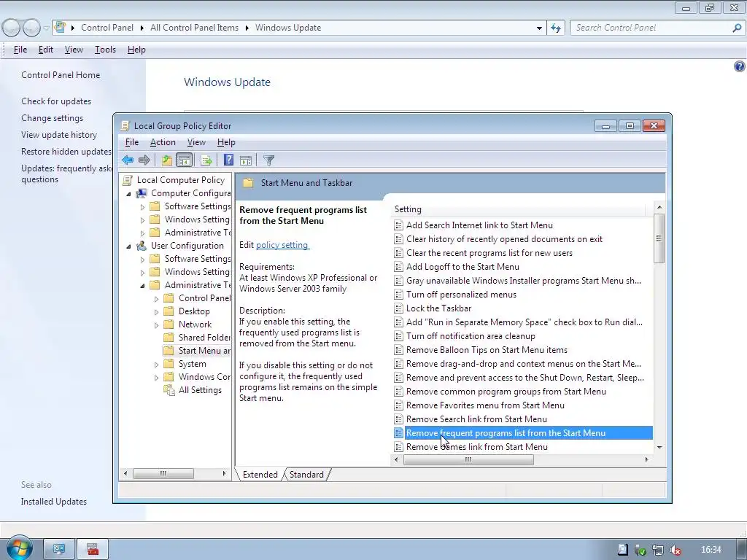Switch to the Standard tab
This screenshot has width=747, height=560.
306,474
